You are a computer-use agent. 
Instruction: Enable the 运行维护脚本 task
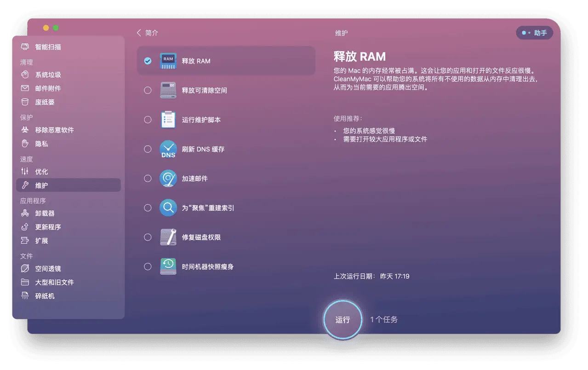point(148,119)
